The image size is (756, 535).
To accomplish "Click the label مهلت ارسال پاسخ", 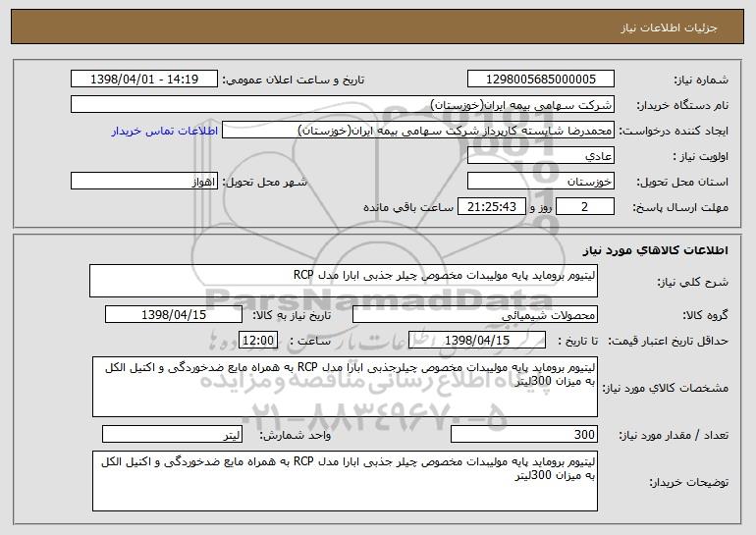I will [x=680, y=207].
